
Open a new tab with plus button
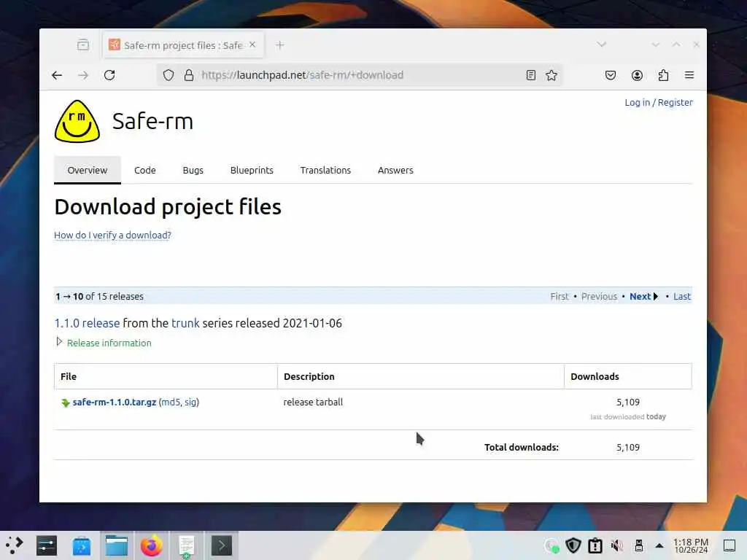(280, 44)
